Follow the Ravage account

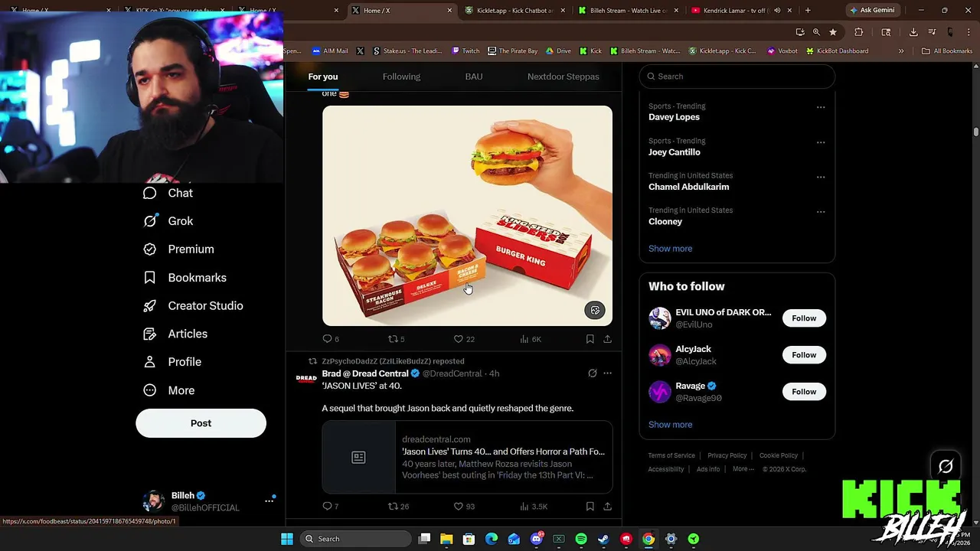804,392
